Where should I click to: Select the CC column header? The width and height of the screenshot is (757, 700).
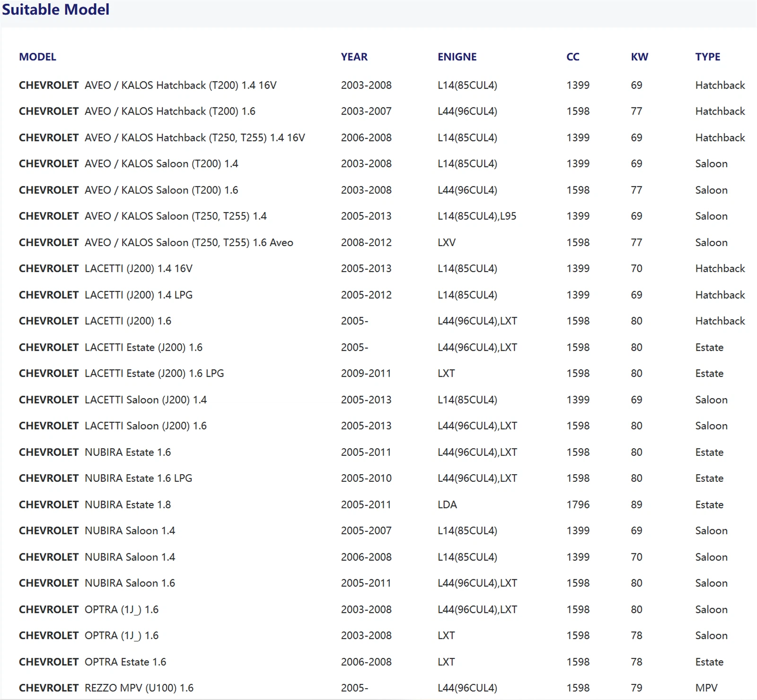573,57
